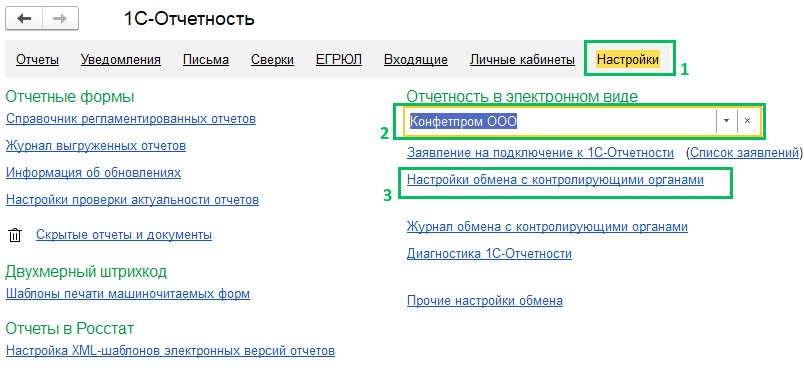Screen dimensions: 804x380
Task: Open Справочник регламентированных отчетов link
Action: point(131,119)
